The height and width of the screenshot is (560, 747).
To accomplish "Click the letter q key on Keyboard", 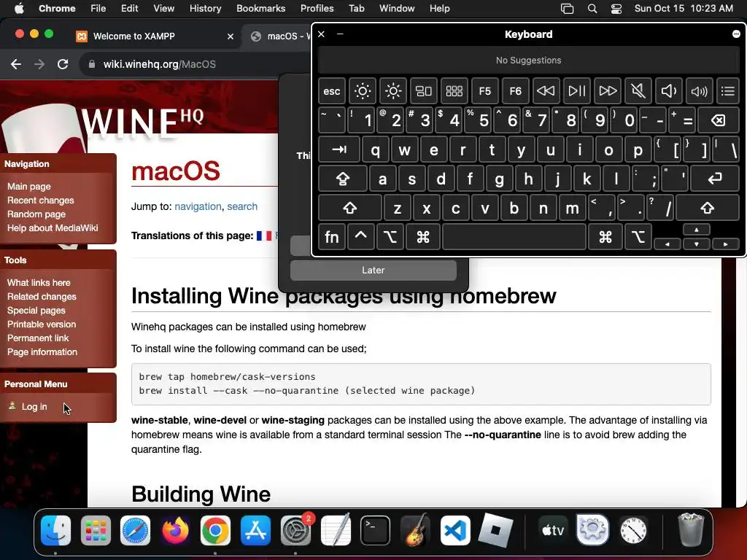I will point(376,150).
